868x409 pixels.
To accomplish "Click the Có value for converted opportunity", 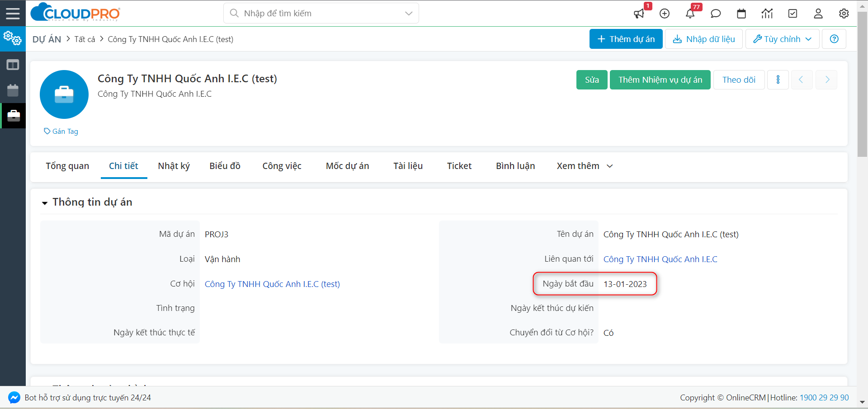I will point(609,333).
